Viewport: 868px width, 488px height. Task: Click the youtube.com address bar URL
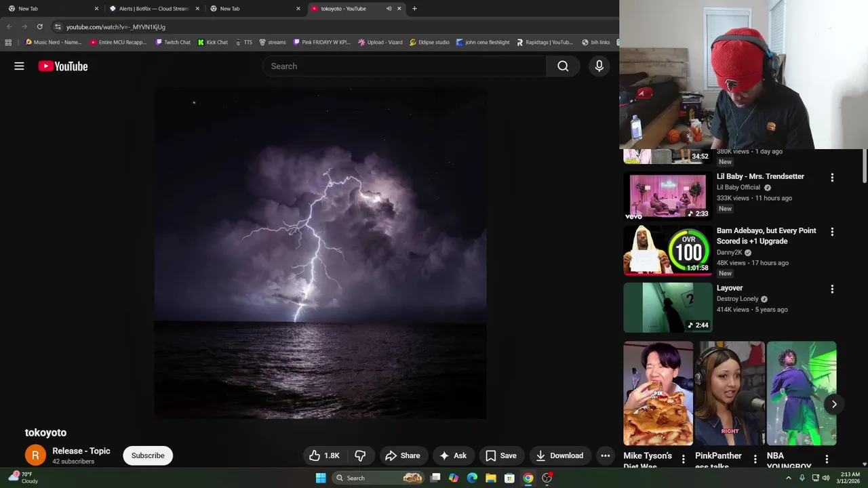pos(116,27)
